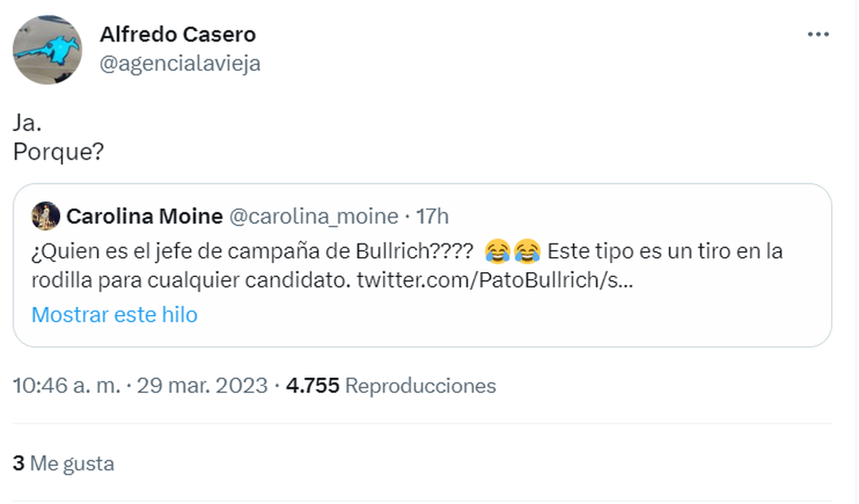Open Alfredo Casero's display name link
This screenshot has width=859, height=504.
click(x=178, y=34)
